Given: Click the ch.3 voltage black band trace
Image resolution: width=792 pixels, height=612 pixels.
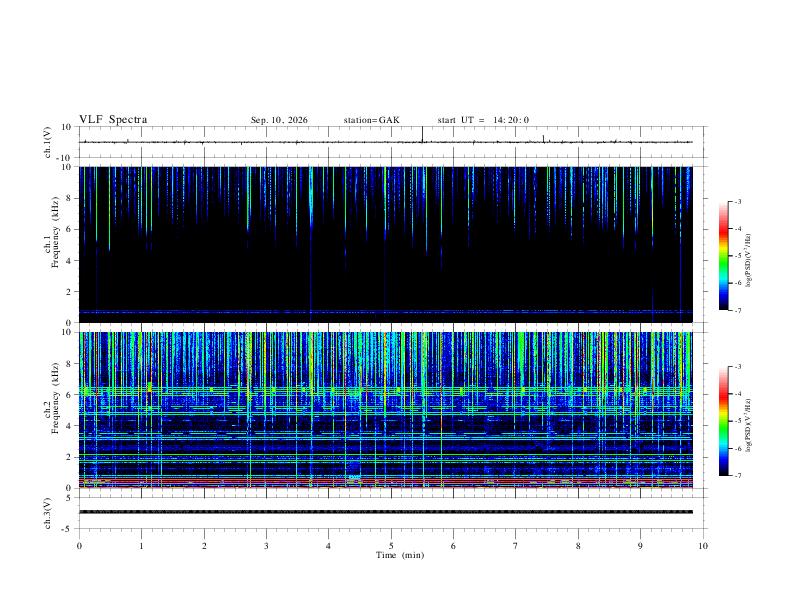Looking at the screenshot, I should [x=385, y=512].
